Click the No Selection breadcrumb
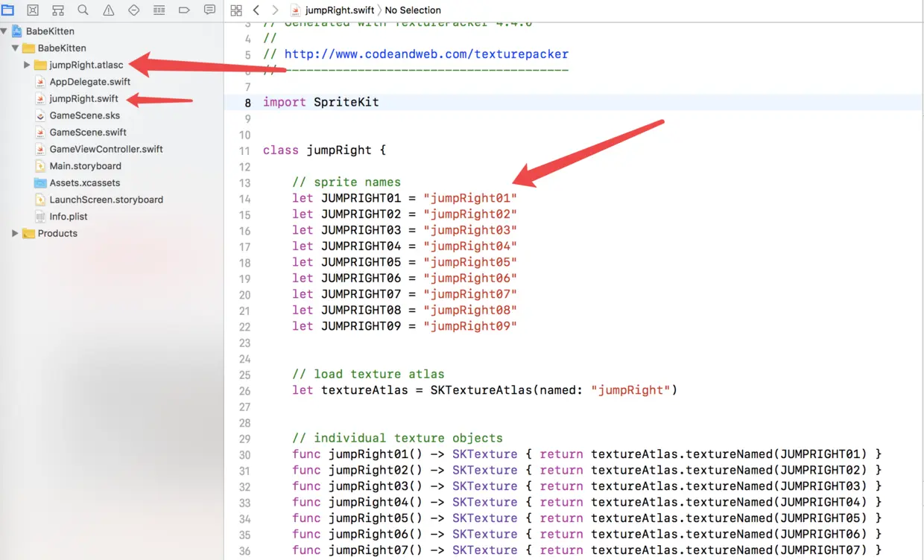The height and width of the screenshot is (560, 924). point(413,10)
